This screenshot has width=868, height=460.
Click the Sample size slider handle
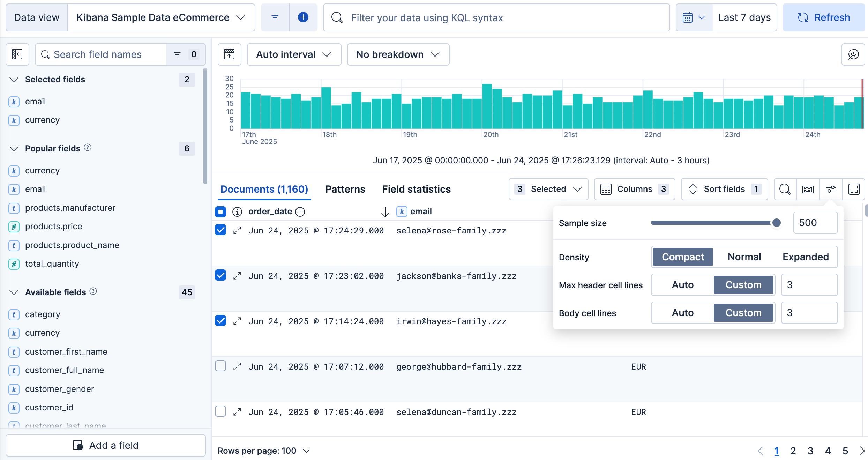tap(776, 223)
